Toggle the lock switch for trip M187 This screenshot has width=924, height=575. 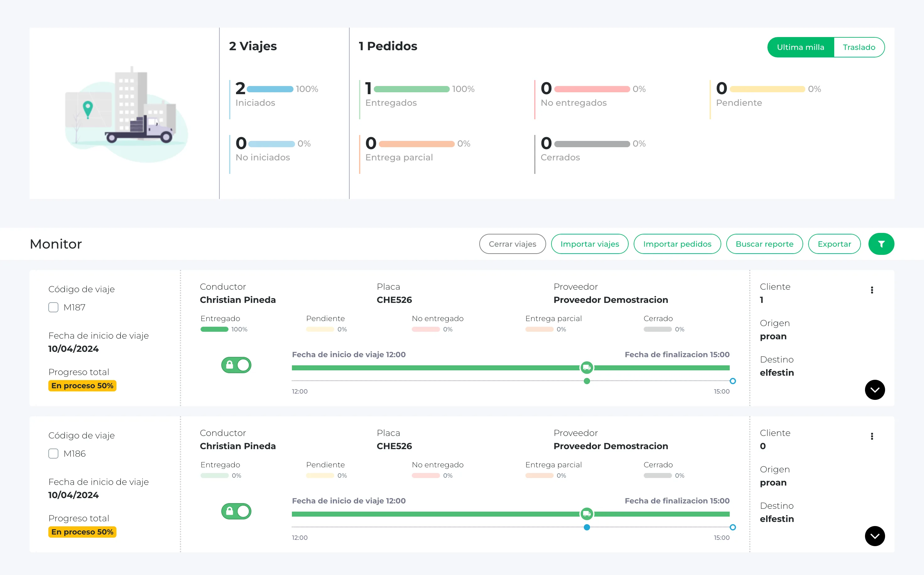click(236, 365)
